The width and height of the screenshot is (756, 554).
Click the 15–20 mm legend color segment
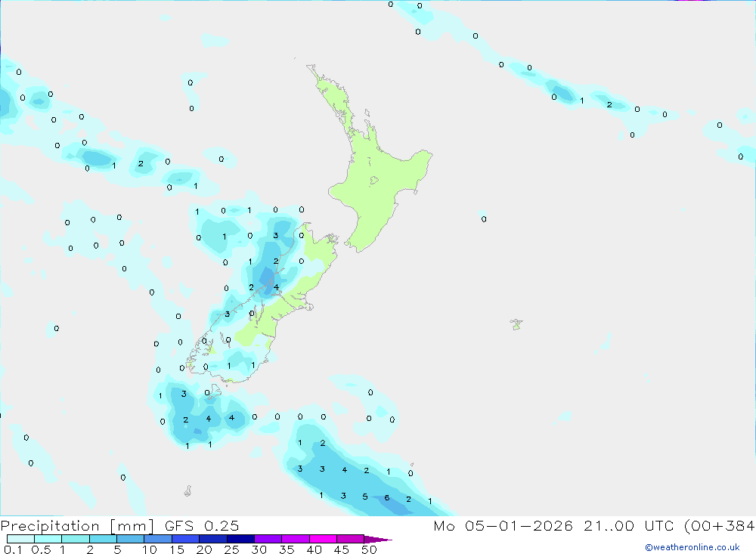click(185, 539)
